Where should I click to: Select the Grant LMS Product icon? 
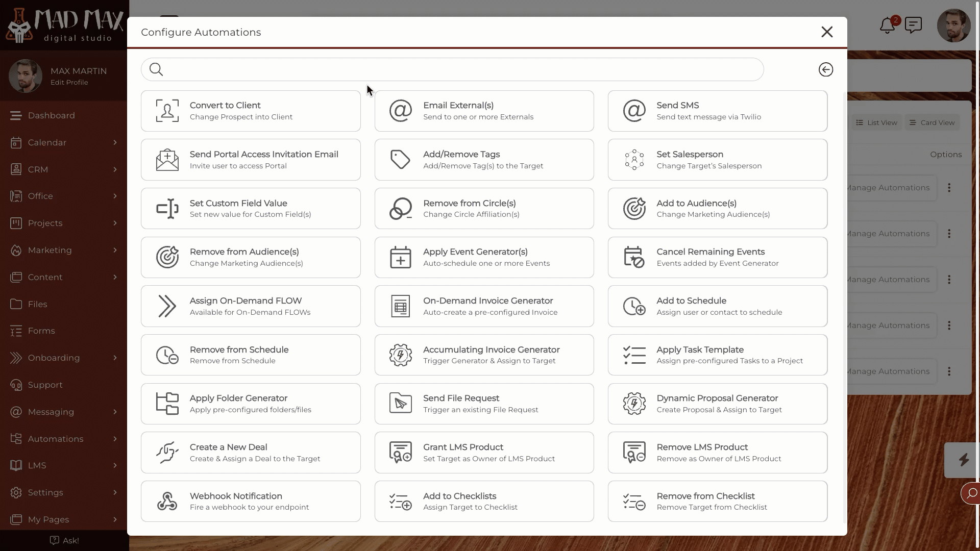tap(401, 452)
